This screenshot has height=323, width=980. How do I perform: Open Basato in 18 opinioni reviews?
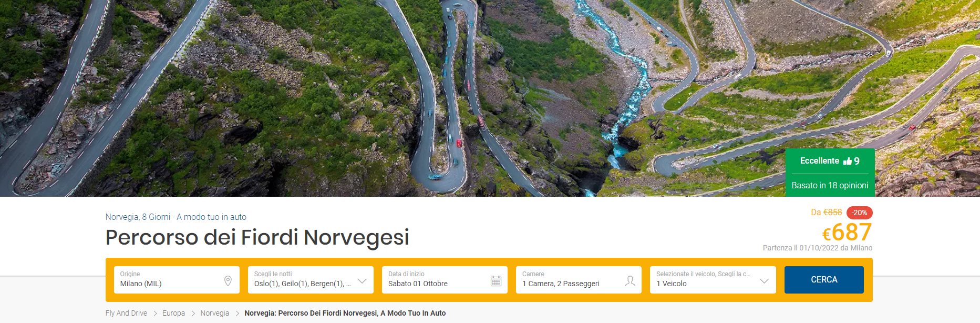[830, 185]
